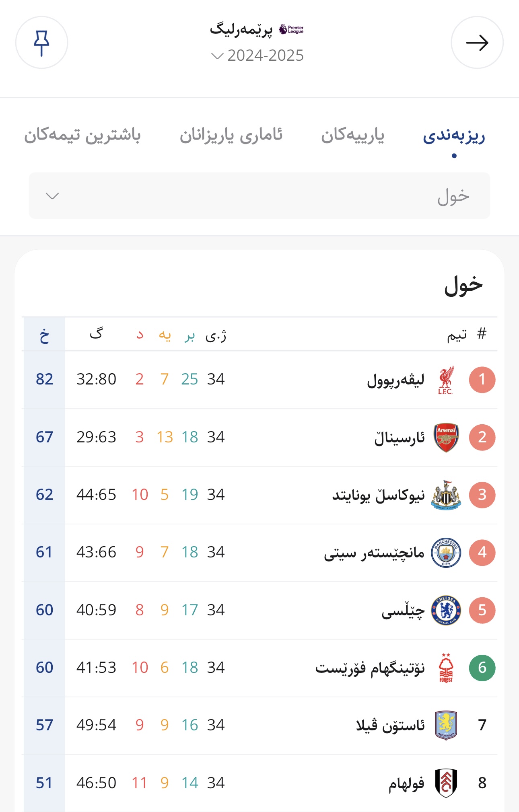
Task: Open لیڤەرپوول team name link
Action: (395, 380)
